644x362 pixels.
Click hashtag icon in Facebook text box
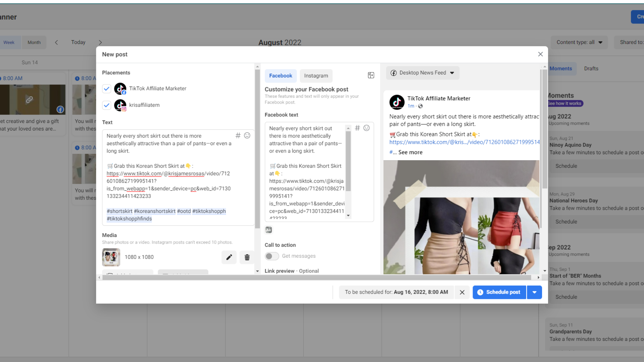tap(358, 128)
